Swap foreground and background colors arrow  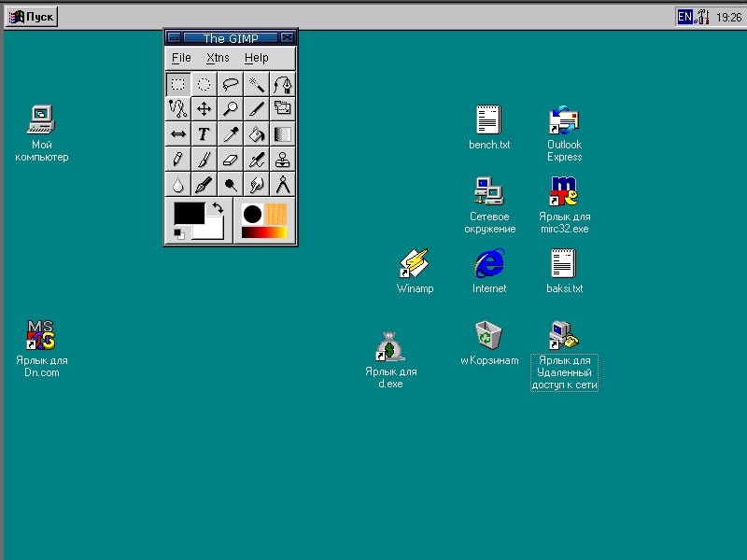click(x=218, y=207)
